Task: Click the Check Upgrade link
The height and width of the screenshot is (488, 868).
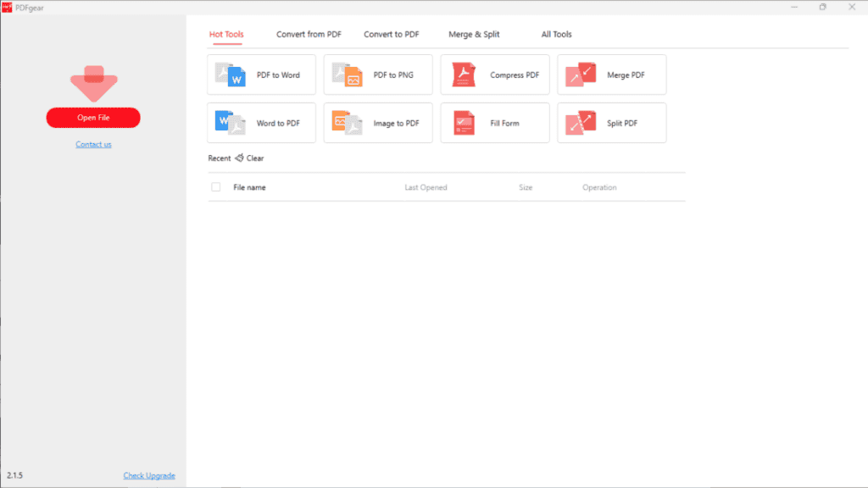Action: [149, 475]
